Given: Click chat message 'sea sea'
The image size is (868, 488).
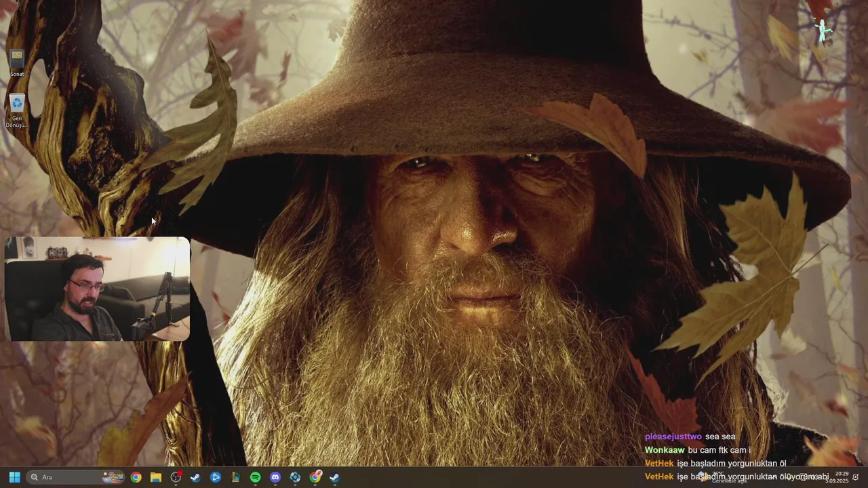Looking at the screenshot, I should pos(720,436).
